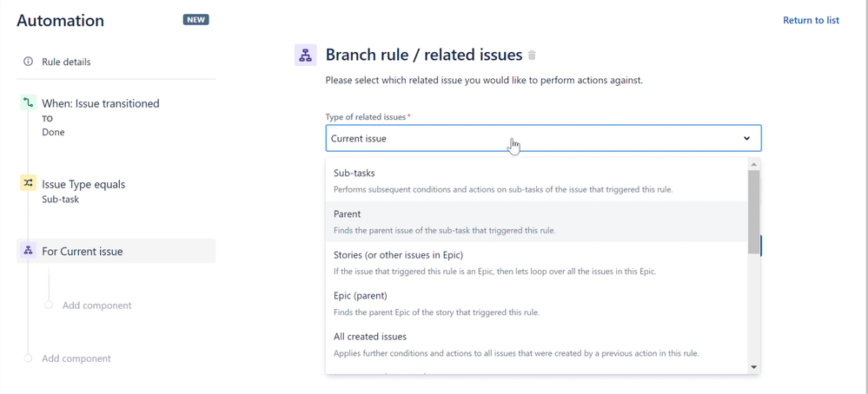Screen dimensions: 868x394
Task: Delete branch rule using trash icon
Action: [532, 56]
